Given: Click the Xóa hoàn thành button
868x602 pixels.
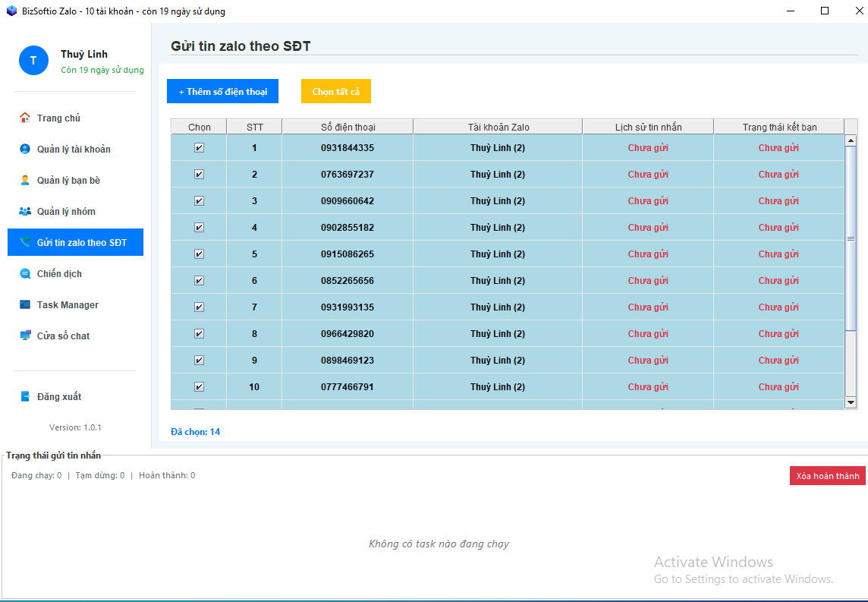Looking at the screenshot, I should coord(827,476).
